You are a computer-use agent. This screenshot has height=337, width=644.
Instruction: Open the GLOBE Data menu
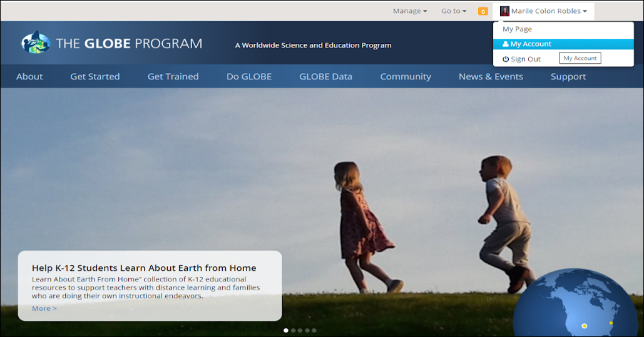click(325, 76)
